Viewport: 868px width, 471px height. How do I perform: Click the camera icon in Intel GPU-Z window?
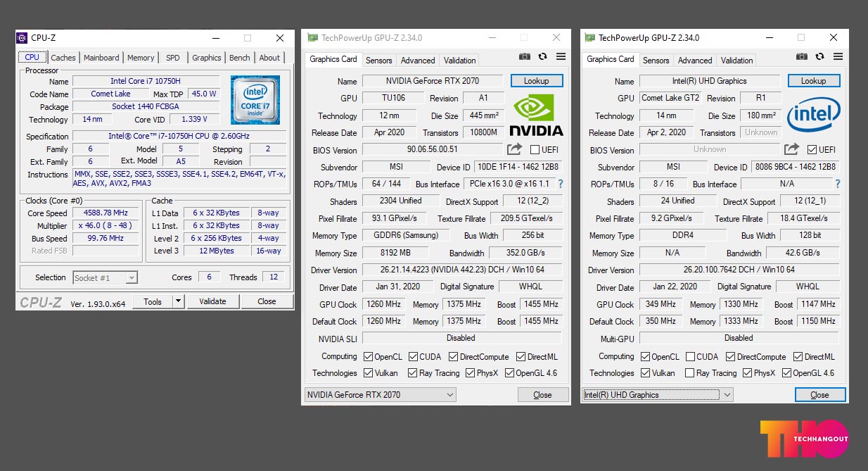point(802,56)
